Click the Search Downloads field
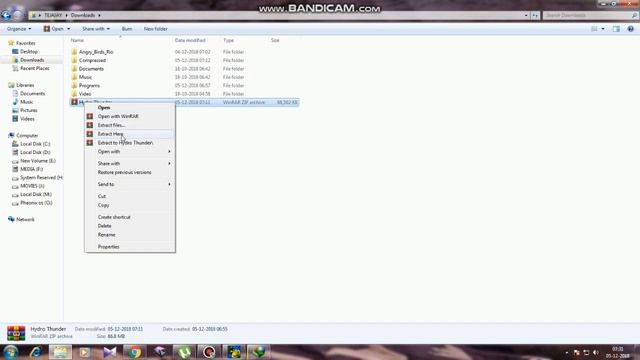 click(x=587, y=15)
